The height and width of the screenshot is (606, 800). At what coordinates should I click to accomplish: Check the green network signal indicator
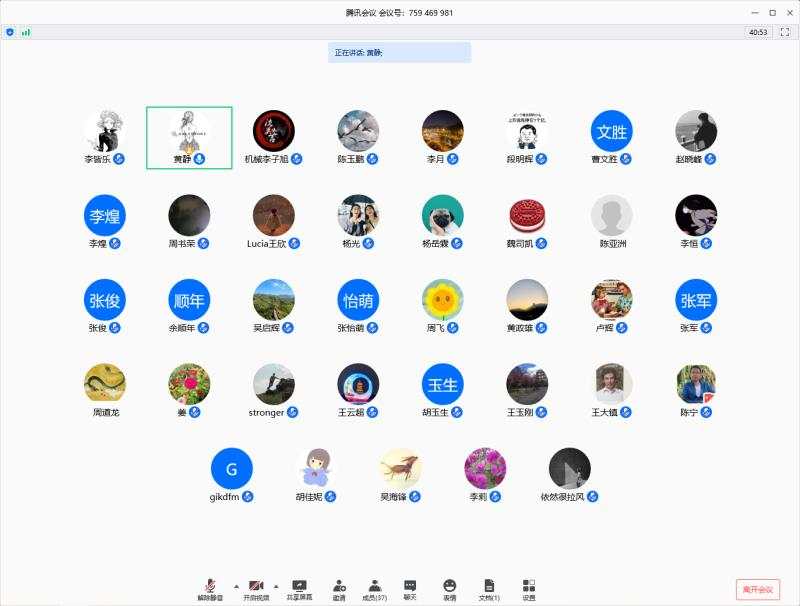(x=25, y=32)
